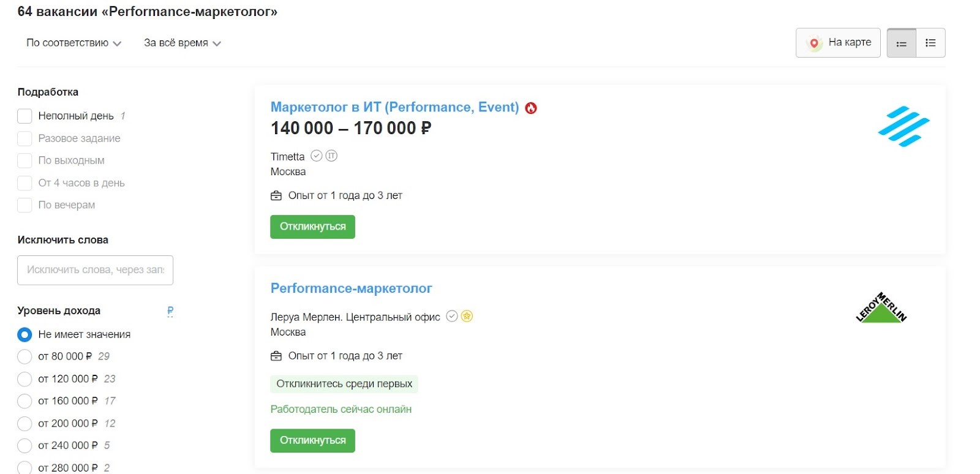Select income от 160 000 ₽
The image size is (980, 474).
click(x=24, y=401)
